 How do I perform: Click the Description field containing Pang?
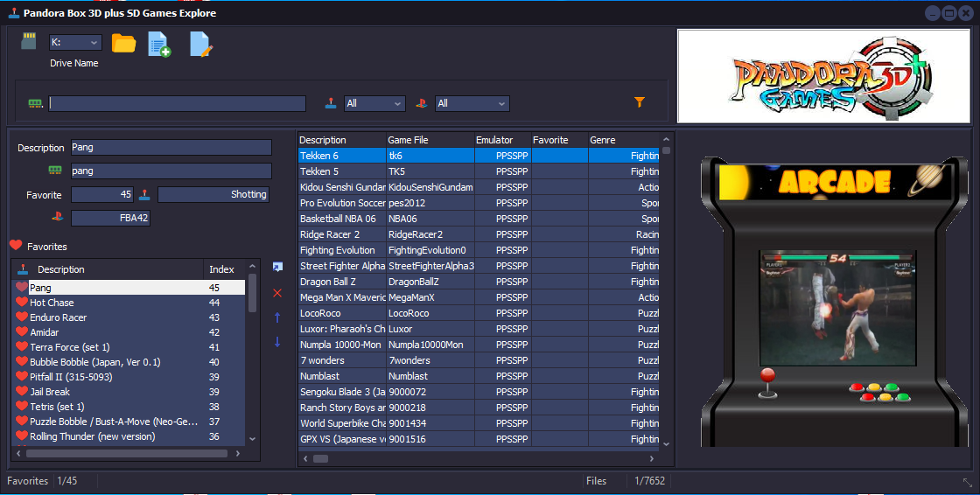click(x=171, y=148)
